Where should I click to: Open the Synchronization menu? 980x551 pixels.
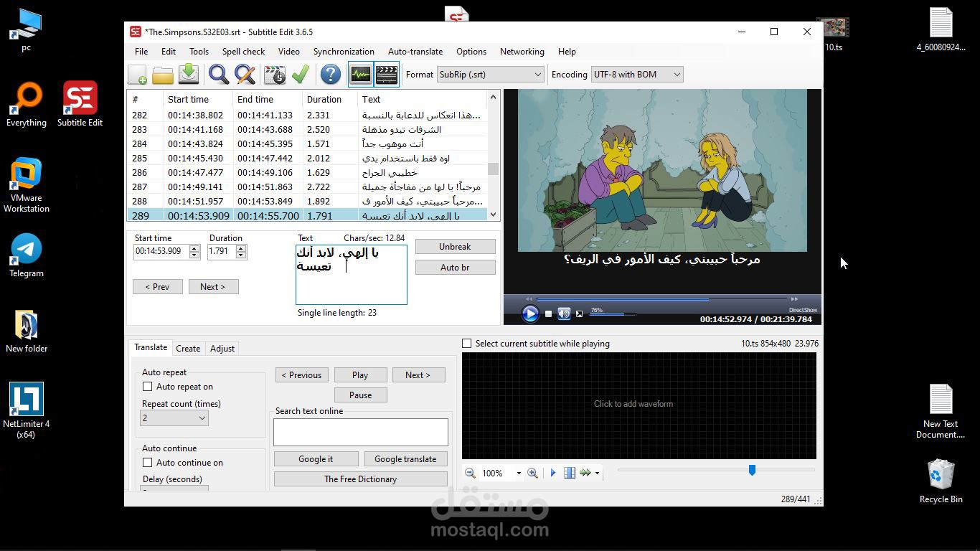point(344,52)
